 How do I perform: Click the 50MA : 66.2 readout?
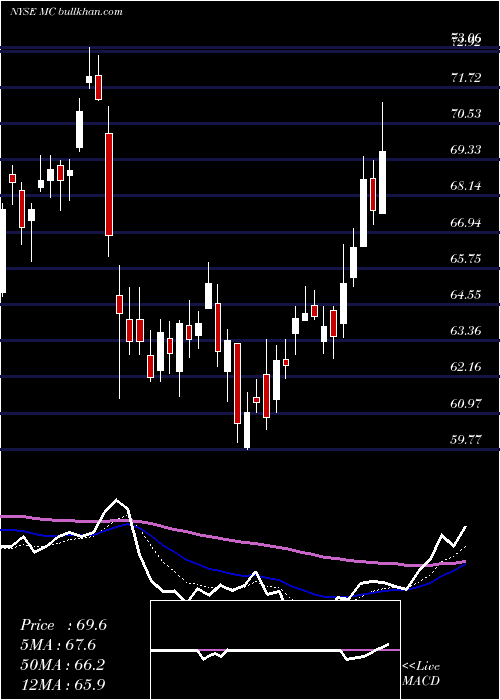62,665
